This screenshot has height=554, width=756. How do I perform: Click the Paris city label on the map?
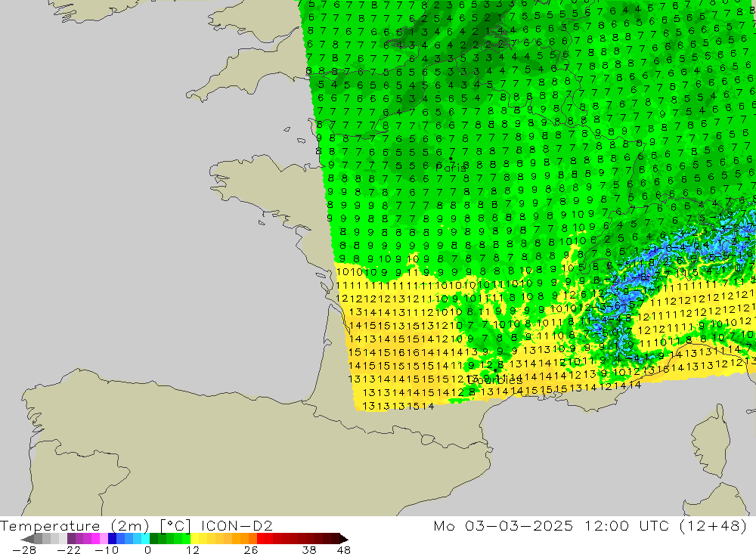(451, 167)
